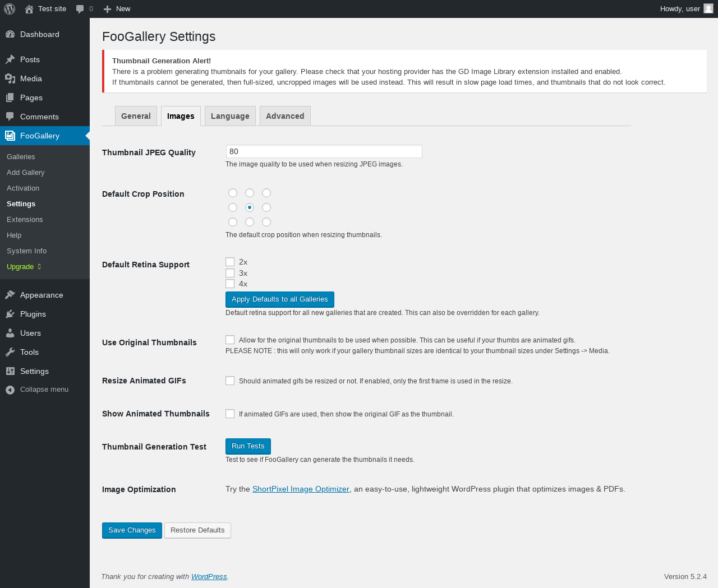This screenshot has height=588, width=718.
Task: Open the New content dropdown
Action: point(117,9)
